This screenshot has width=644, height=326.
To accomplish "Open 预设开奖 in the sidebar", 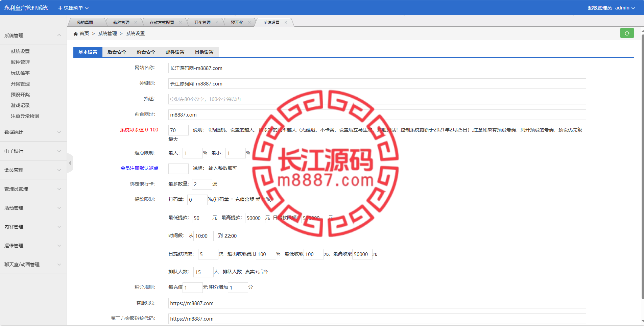I will click(x=20, y=95).
